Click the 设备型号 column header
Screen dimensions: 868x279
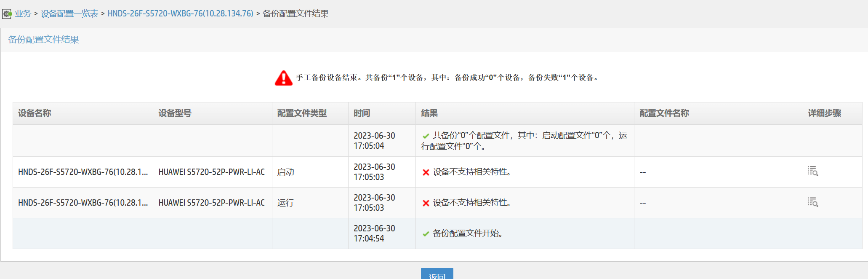point(175,113)
